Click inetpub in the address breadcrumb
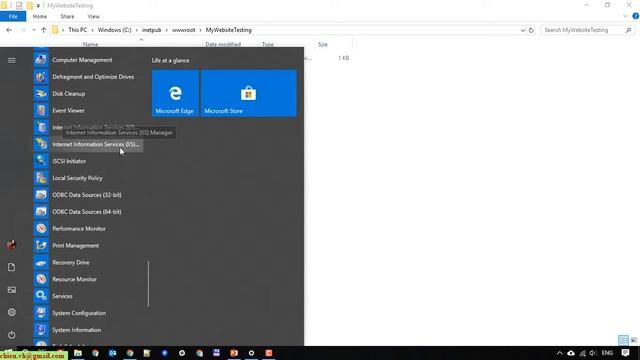This screenshot has width=640, height=360. 151,30
